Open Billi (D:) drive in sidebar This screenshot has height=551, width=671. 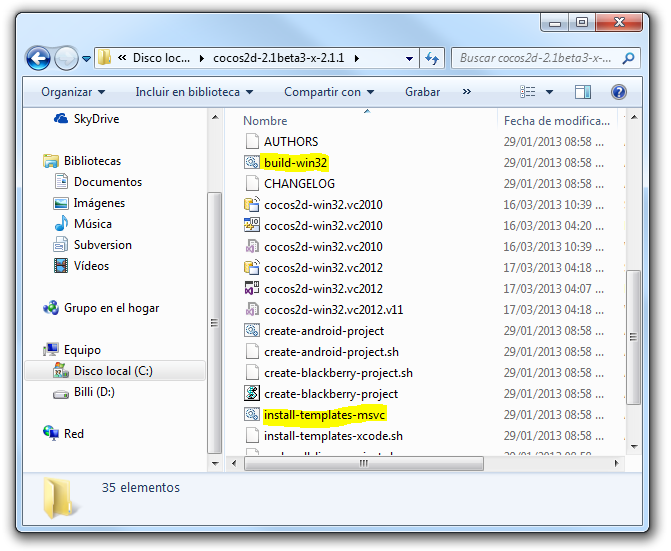[x=94, y=393]
